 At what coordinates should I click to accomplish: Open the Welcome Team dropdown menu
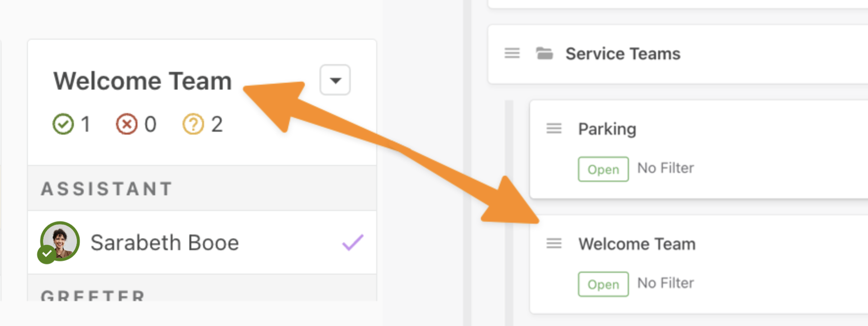coord(335,80)
